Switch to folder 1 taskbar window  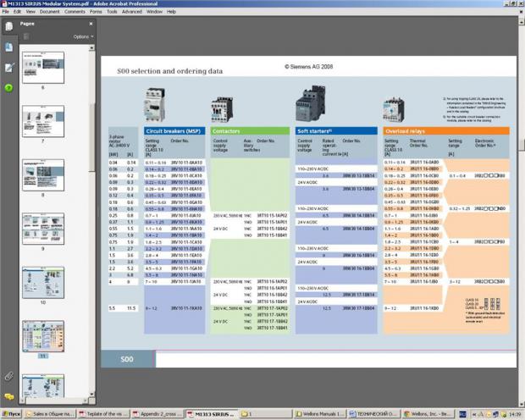pos(265,414)
